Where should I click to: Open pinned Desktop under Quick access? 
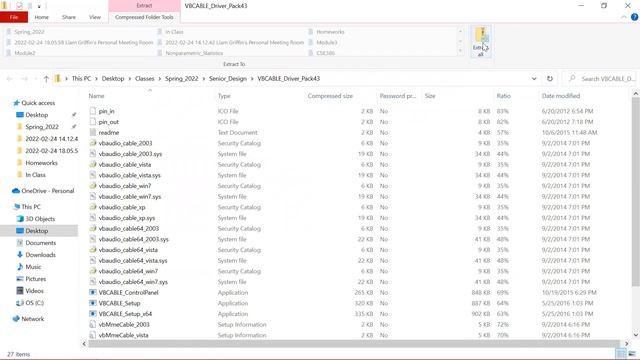tap(36, 115)
